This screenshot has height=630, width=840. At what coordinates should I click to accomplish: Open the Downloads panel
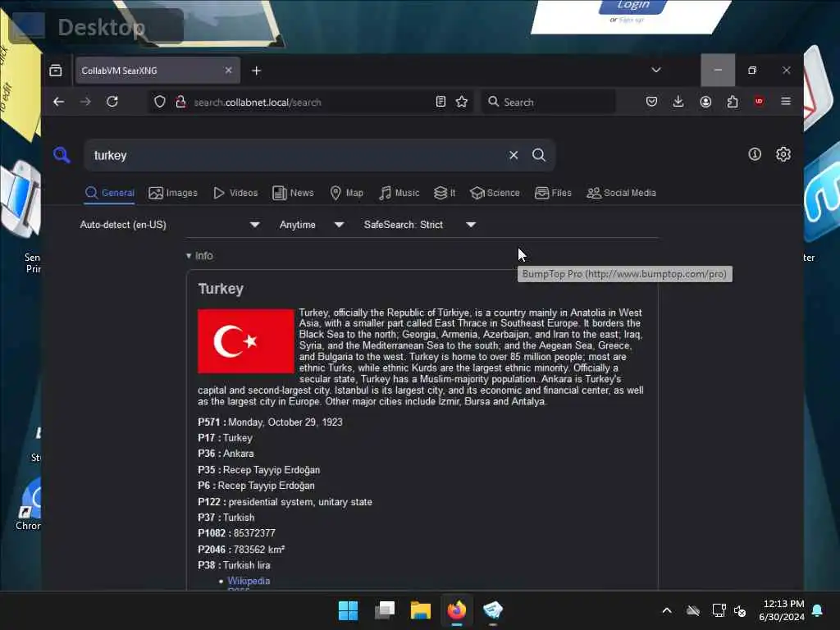pos(678,102)
